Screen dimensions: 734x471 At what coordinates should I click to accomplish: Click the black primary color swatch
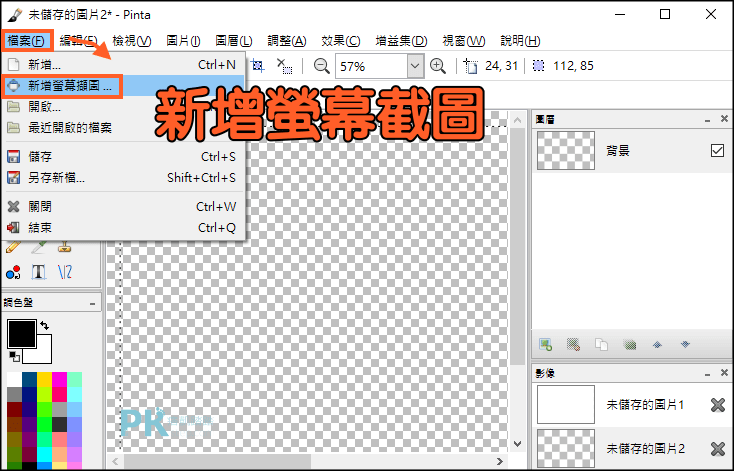[x=22, y=334]
